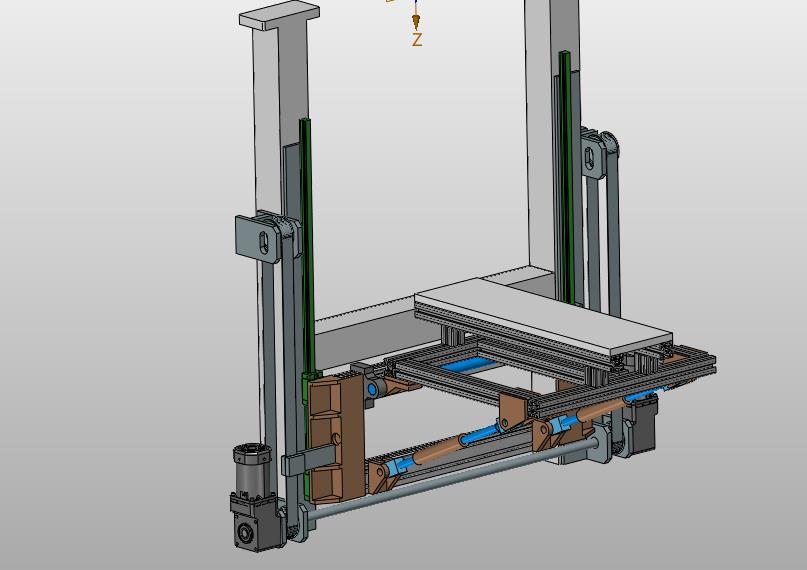Select the left green linear guide rail
This screenshot has height=570, width=807.
(x=307, y=247)
